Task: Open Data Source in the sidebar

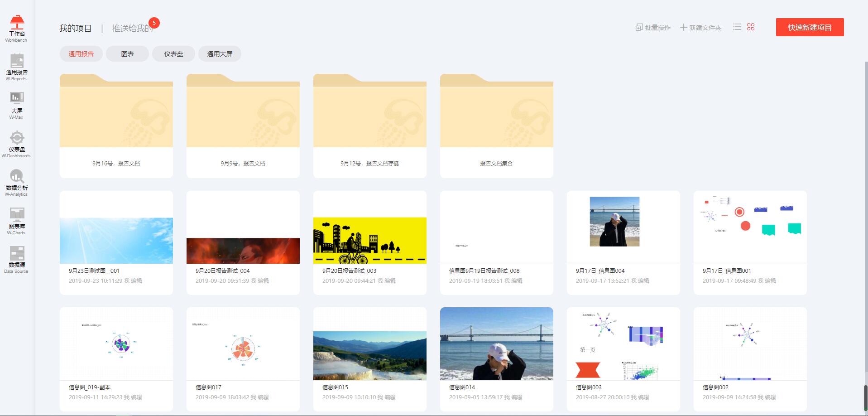Action: coord(17,259)
